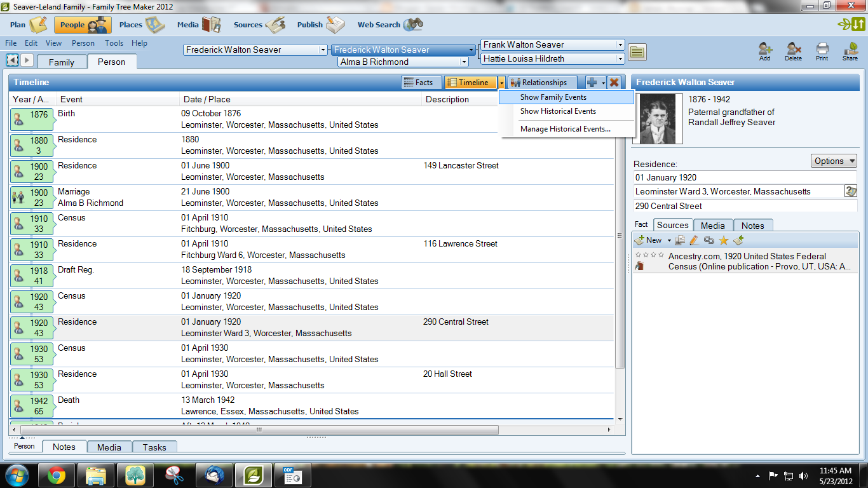The image size is (868, 488).
Task: Click the blue plus add fact icon
Action: [x=592, y=83]
